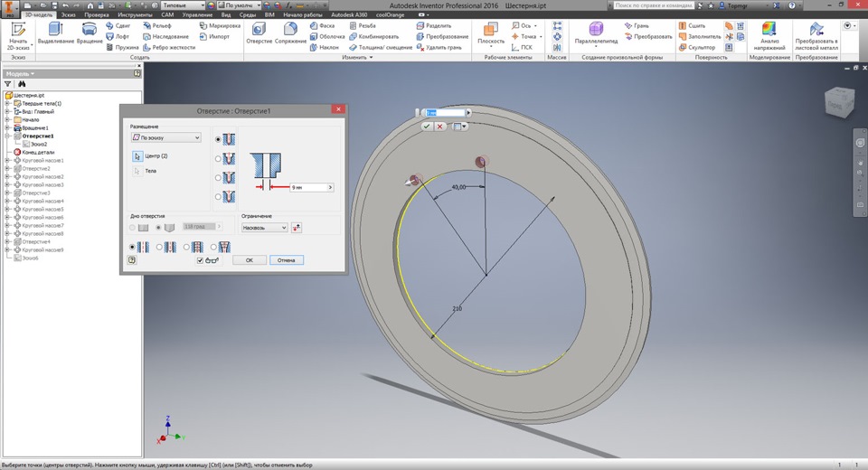Click the Параллелепипед freeform icon
The width and height of the screenshot is (868, 470).
click(596, 31)
